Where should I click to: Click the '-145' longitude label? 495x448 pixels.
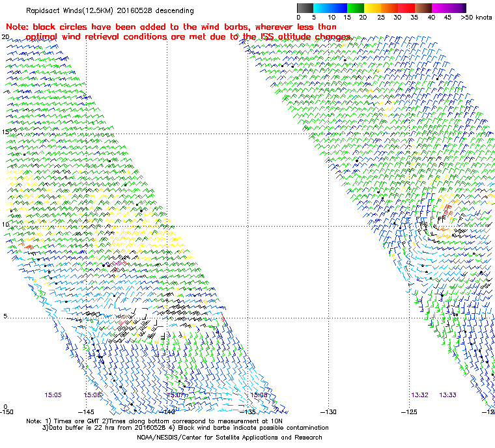[86, 412]
